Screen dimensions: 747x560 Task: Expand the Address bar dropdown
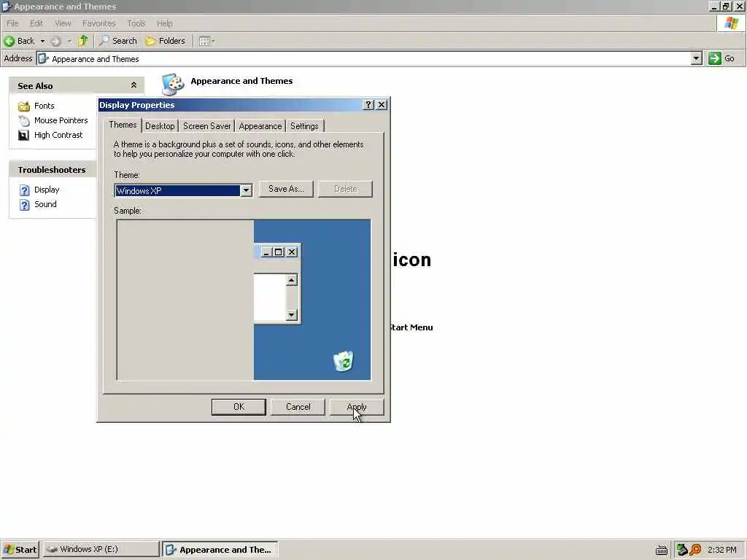point(696,58)
